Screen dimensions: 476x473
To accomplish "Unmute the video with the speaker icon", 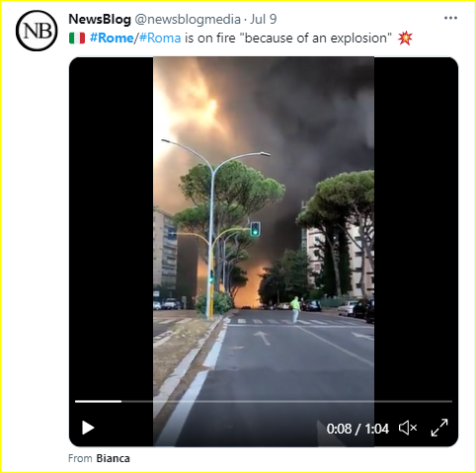I will tap(408, 428).
